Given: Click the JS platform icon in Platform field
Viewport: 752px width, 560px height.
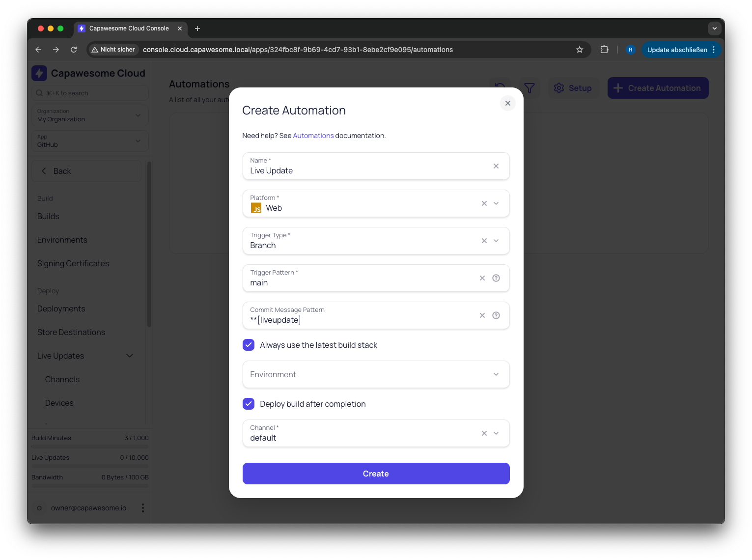Looking at the screenshot, I should tap(256, 208).
